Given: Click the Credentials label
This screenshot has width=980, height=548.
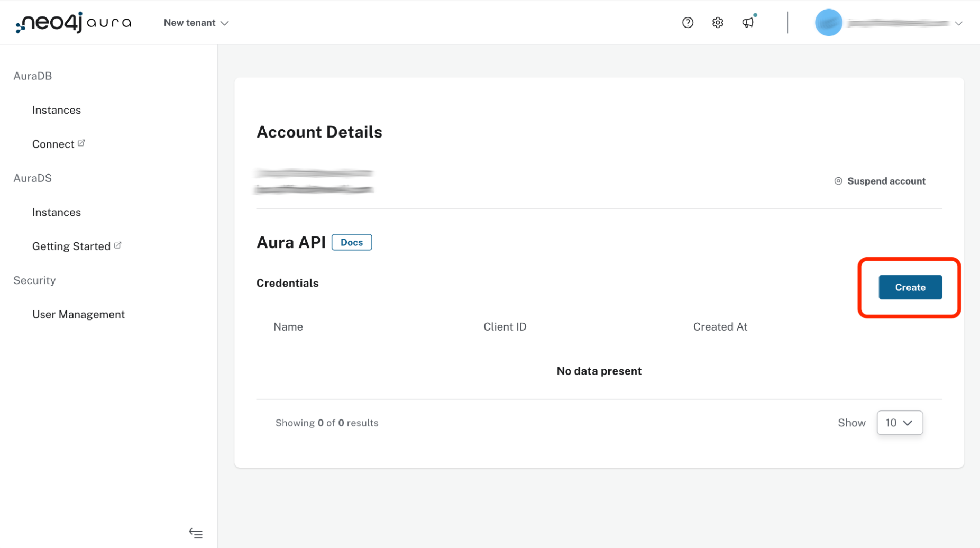Looking at the screenshot, I should click(288, 283).
